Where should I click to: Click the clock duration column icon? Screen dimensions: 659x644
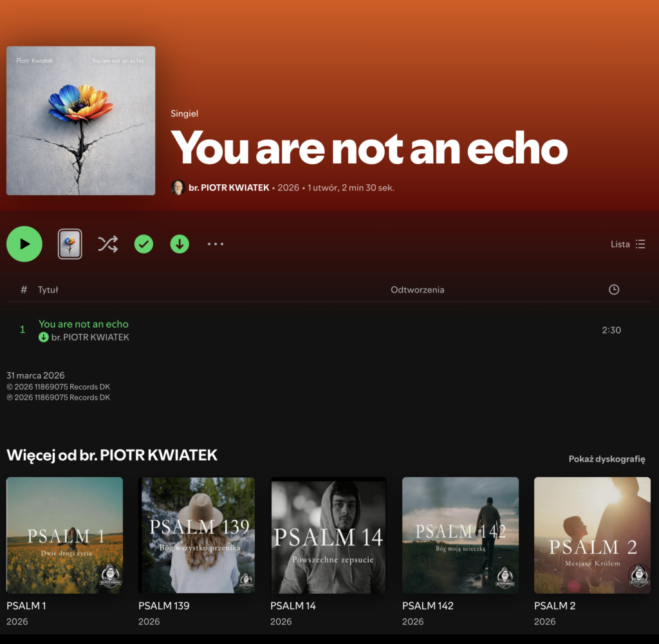pos(614,289)
